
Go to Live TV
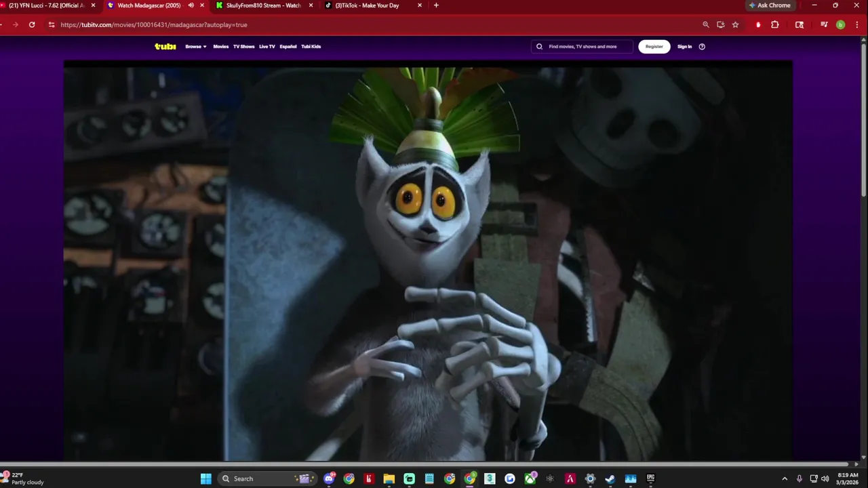(267, 47)
